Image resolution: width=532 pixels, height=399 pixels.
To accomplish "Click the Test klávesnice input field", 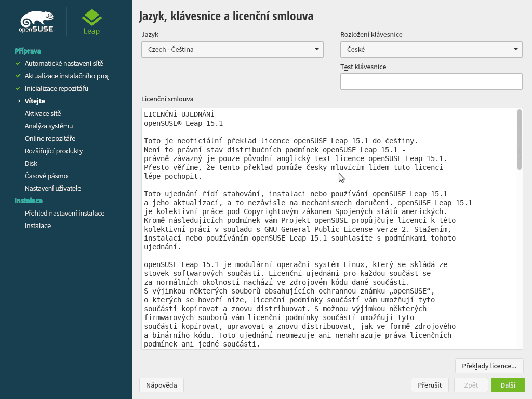I will (x=431, y=81).
